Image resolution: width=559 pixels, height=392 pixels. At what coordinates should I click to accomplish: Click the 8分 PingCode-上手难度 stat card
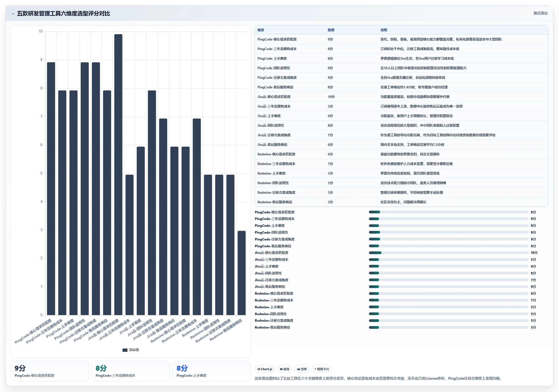coord(212,371)
